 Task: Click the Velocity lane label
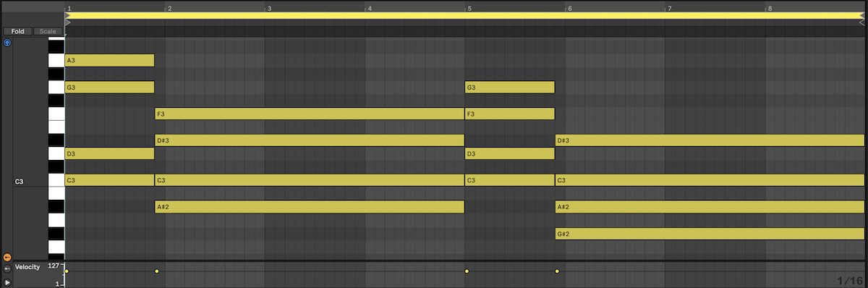(x=27, y=267)
